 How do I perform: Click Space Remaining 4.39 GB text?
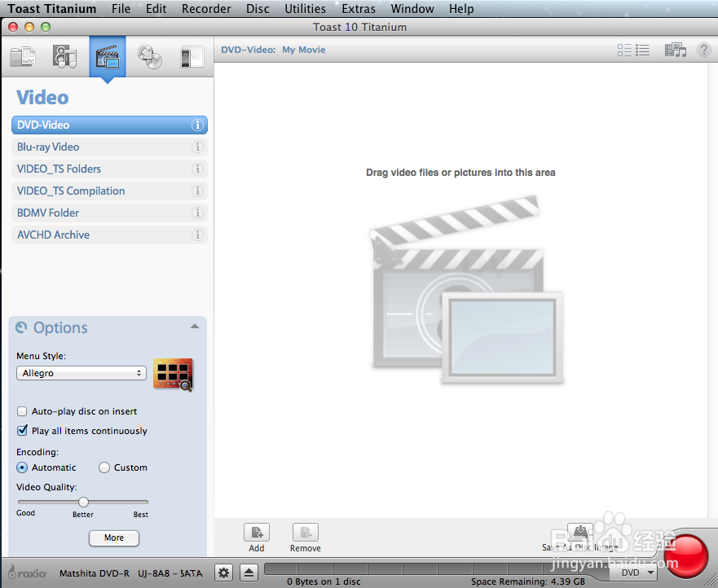528,581
